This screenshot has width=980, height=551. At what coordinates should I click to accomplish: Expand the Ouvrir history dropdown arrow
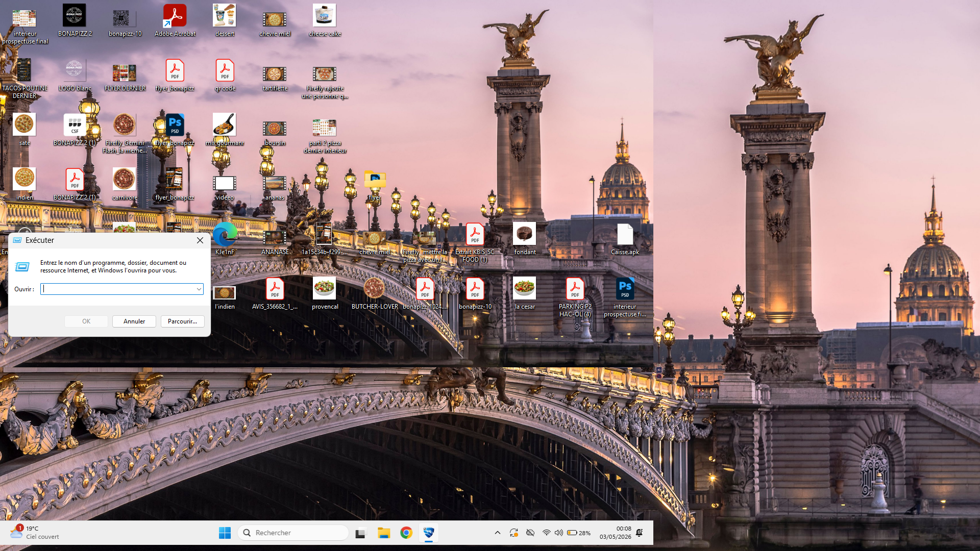click(x=199, y=289)
